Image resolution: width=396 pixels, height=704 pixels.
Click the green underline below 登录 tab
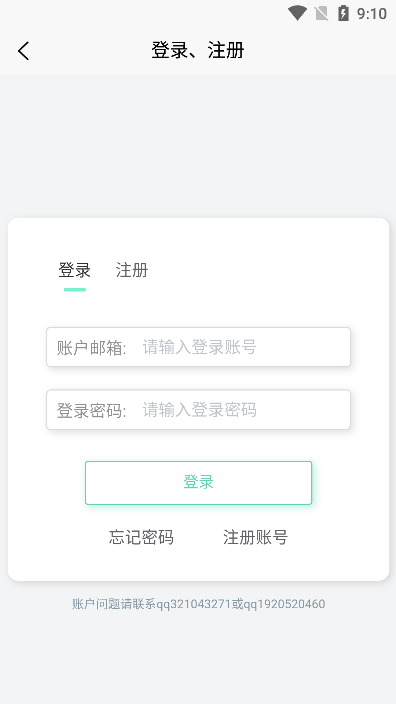(75, 290)
